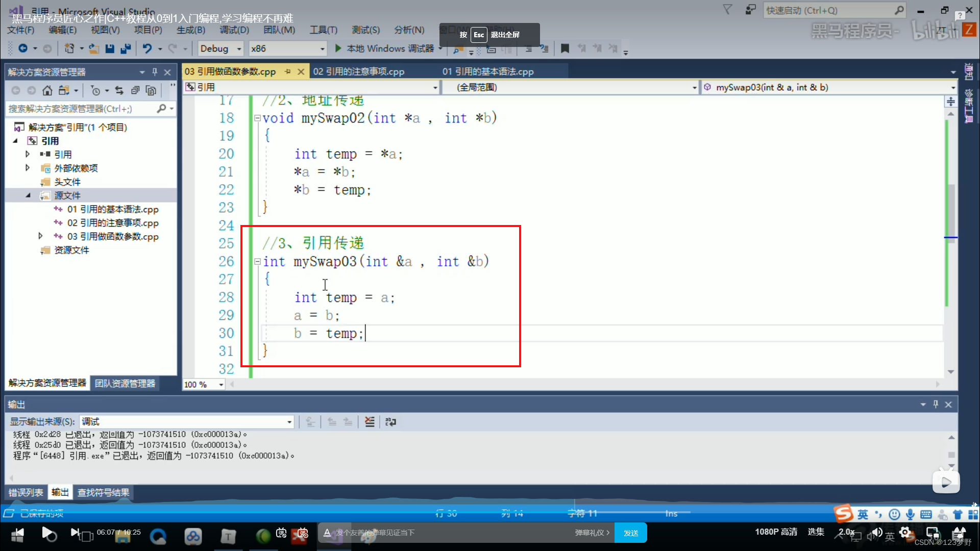Save the current file with the disk icon
The height and width of the screenshot is (551, 980).
click(x=110, y=48)
